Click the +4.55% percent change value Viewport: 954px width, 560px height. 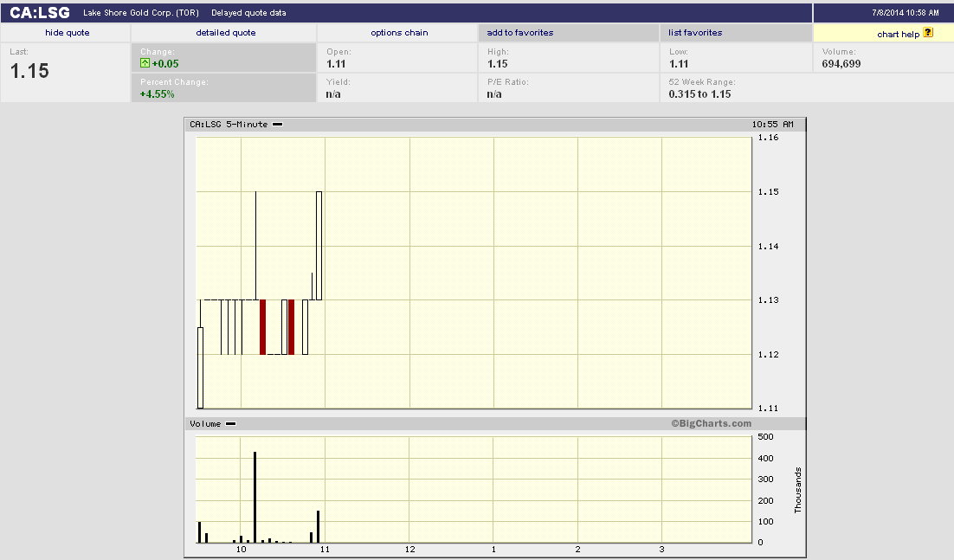(x=157, y=94)
